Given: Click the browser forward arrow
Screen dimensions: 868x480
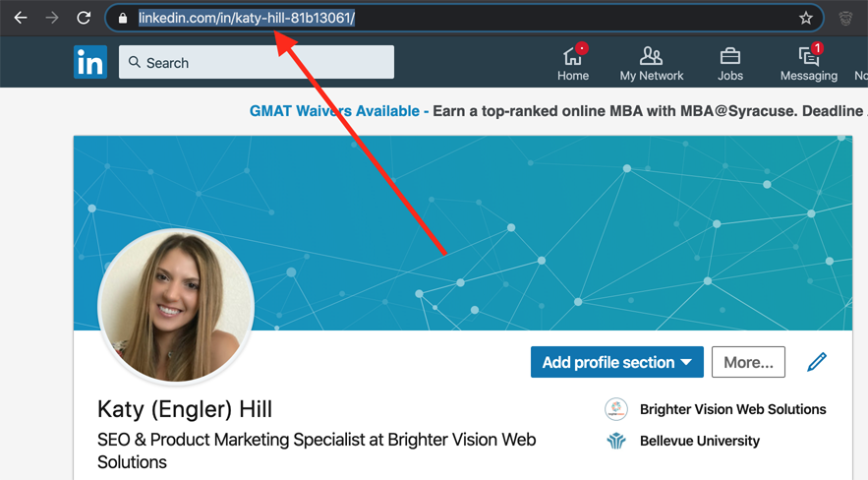Looking at the screenshot, I should pyautogui.click(x=51, y=18).
